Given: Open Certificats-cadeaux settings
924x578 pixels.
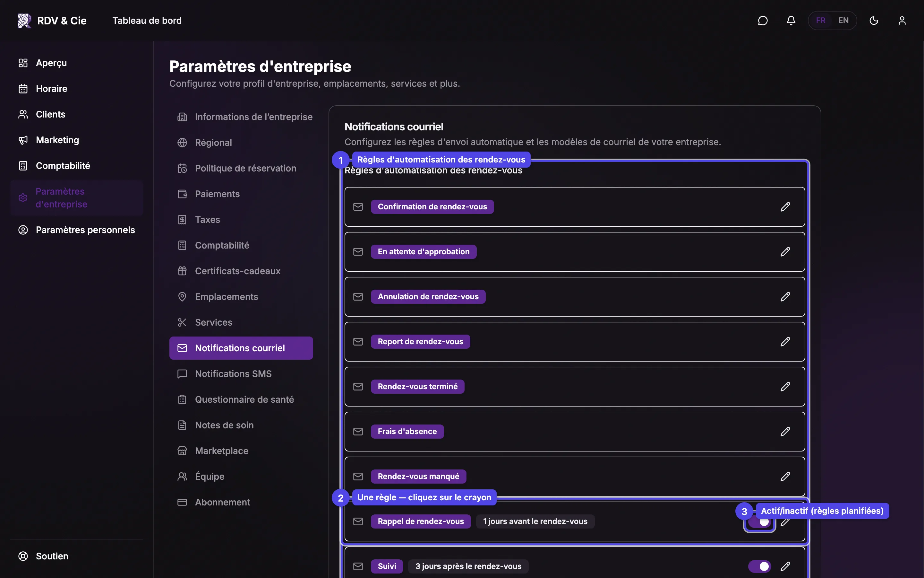Looking at the screenshot, I should coord(241,271).
